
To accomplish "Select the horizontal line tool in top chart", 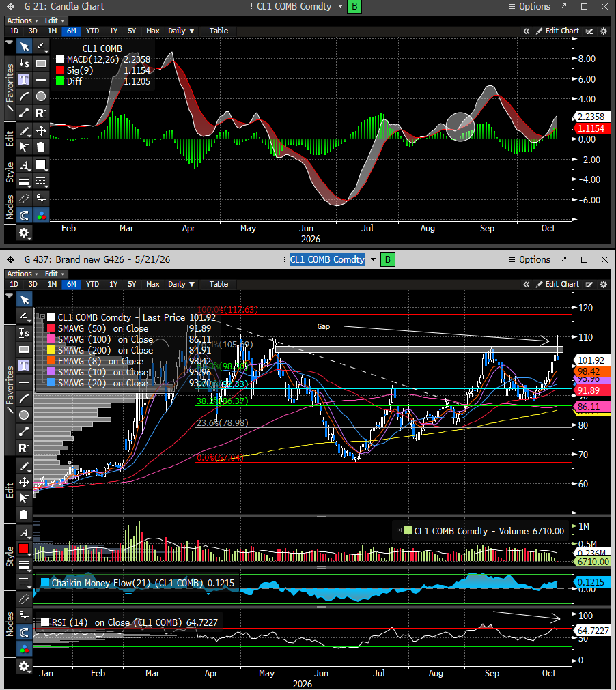I will (41, 80).
